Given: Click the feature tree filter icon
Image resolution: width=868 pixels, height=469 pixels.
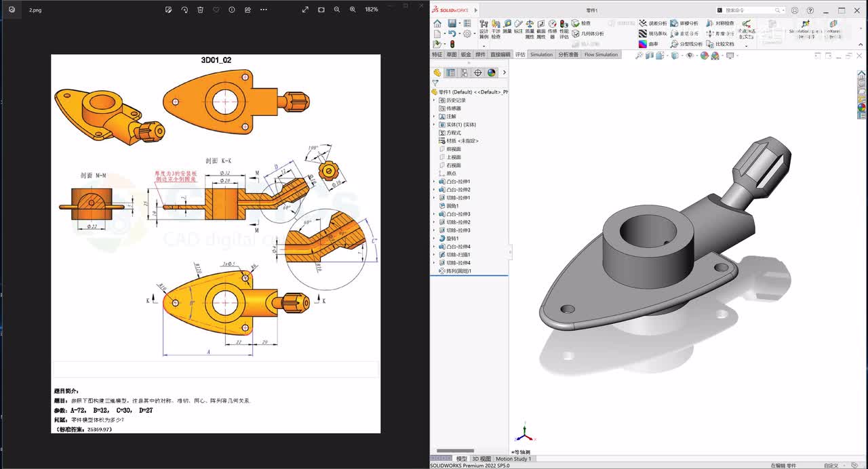Looking at the screenshot, I should (435, 83).
